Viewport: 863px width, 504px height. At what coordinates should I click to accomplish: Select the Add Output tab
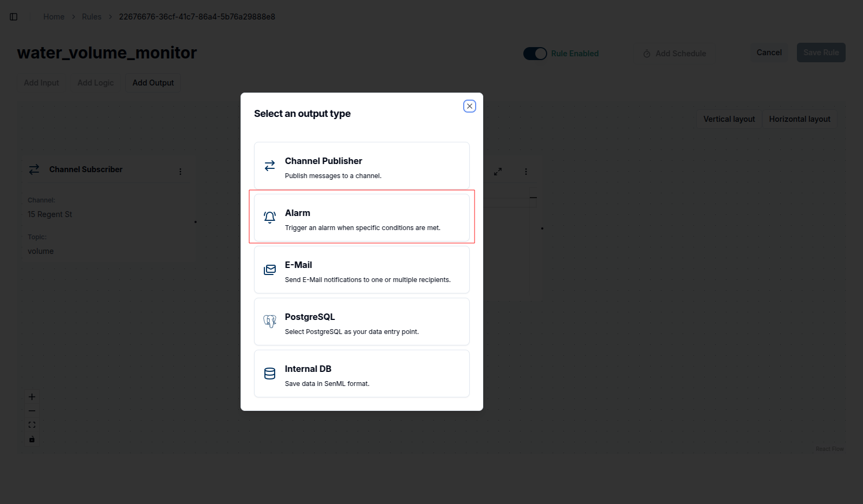[x=153, y=83]
